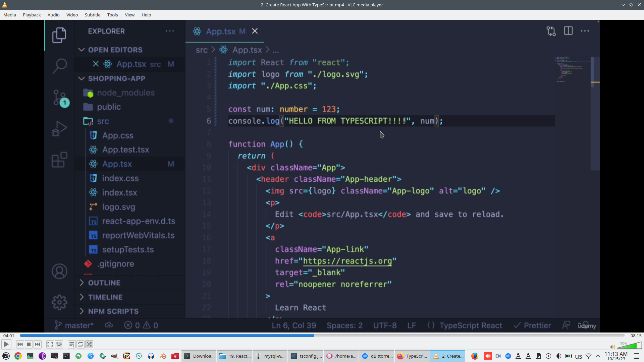
Task: Adjust the green volume slider
Action: click(x=630, y=346)
